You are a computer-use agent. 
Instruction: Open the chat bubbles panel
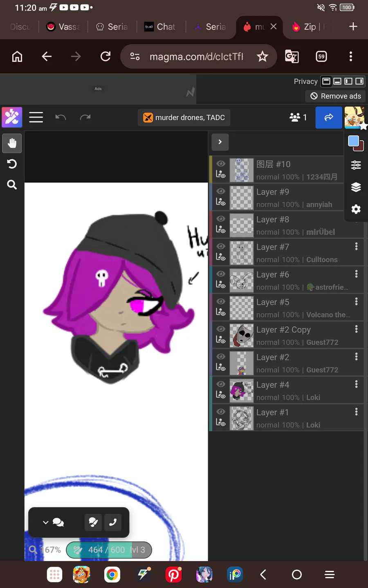58,522
